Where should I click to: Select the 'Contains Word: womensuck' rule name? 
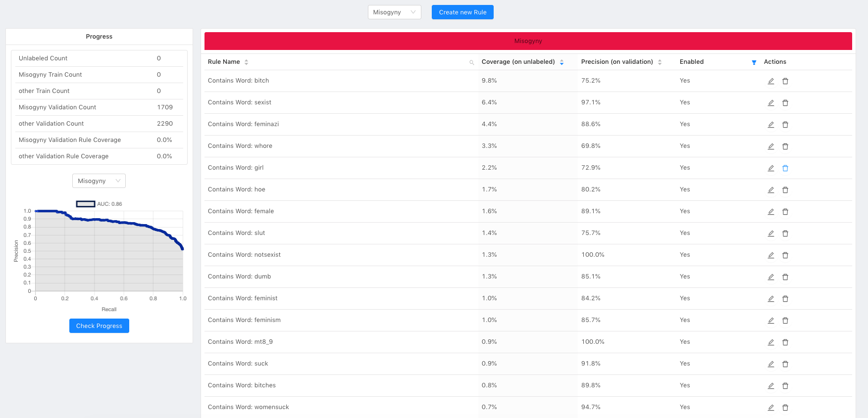tap(249, 407)
